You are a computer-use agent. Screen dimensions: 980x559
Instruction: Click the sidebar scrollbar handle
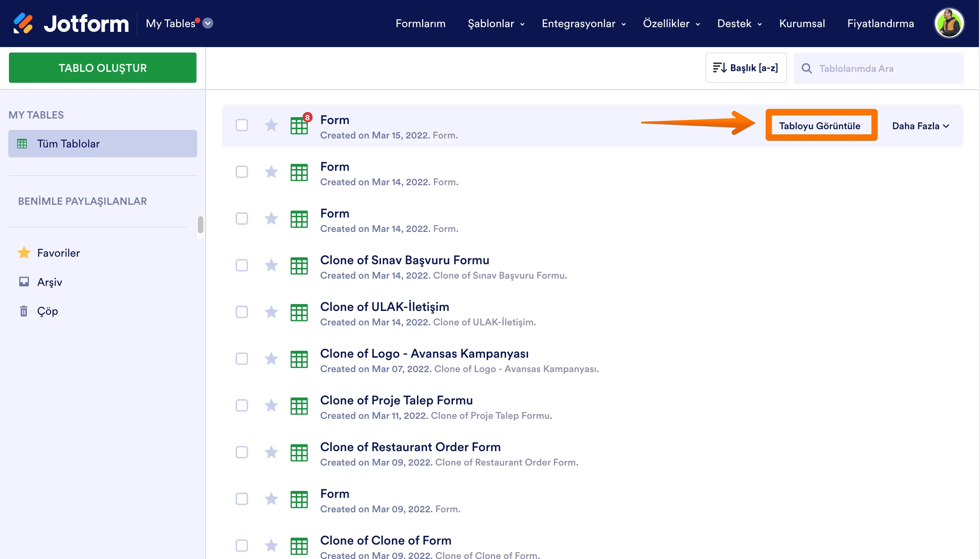click(x=200, y=225)
